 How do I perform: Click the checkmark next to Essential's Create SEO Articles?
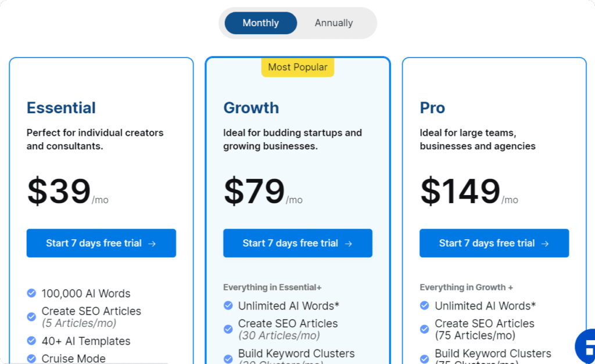(31, 316)
